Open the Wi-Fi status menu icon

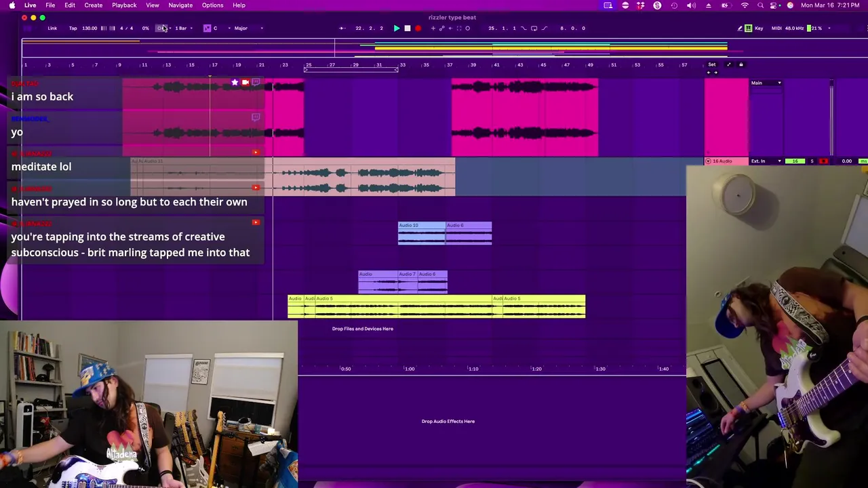(x=745, y=5)
